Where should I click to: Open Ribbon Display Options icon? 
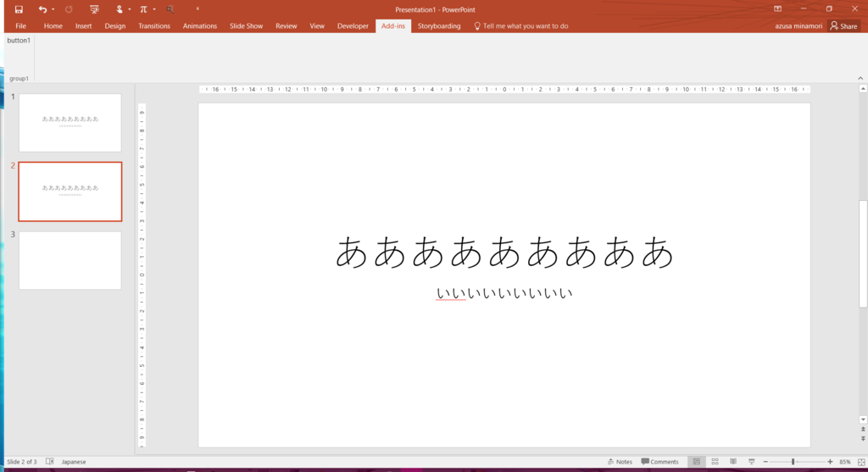coord(778,8)
